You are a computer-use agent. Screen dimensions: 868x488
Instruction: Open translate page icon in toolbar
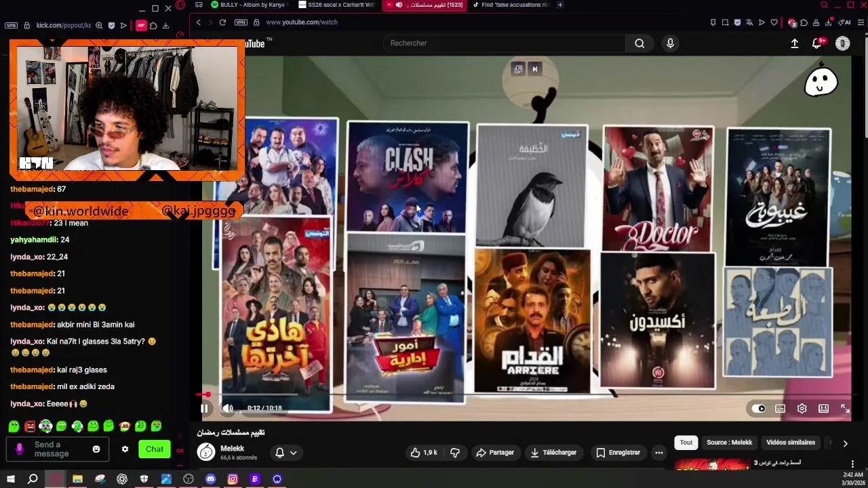point(749,22)
